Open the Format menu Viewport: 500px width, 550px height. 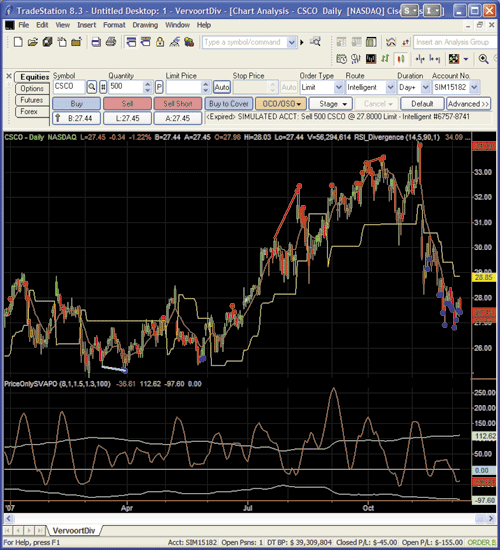114,25
